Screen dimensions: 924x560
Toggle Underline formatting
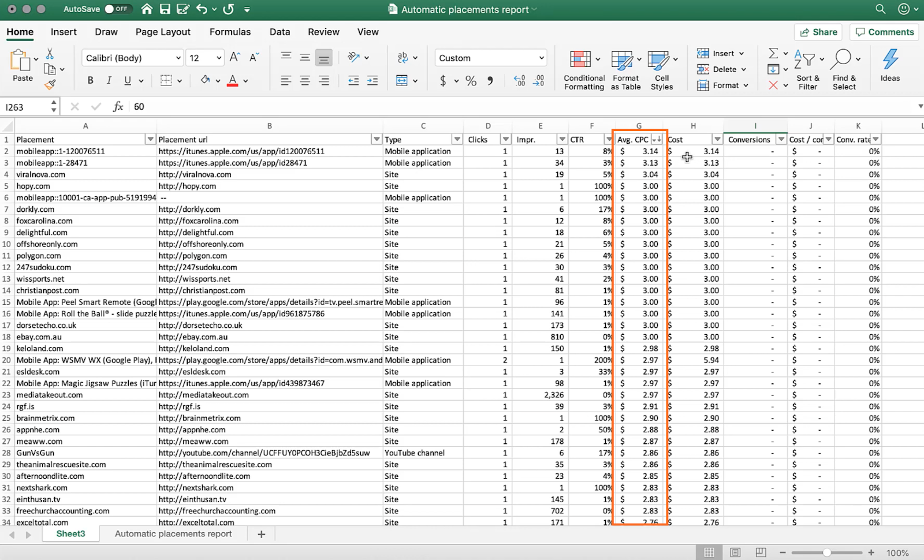[x=128, y=81]
